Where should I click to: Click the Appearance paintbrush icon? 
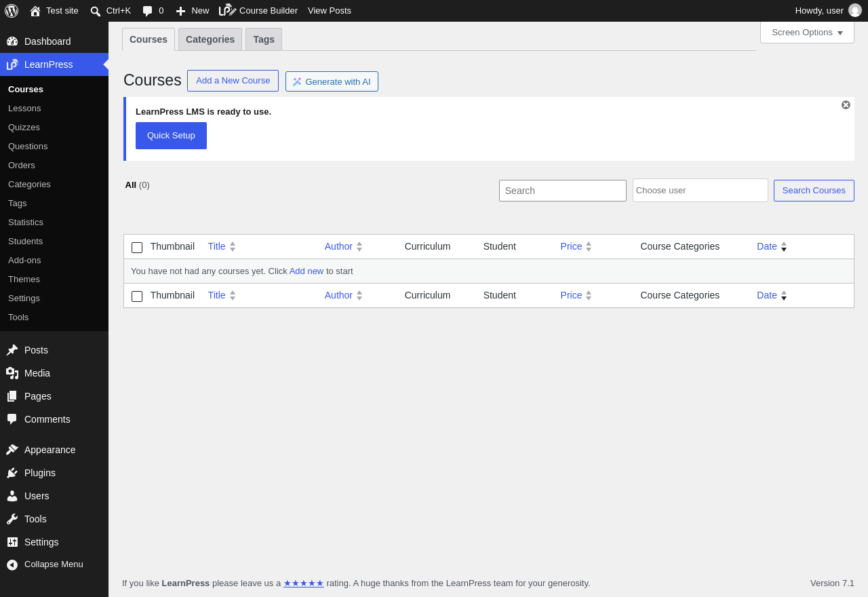pyautogui.click(x=12, y=450)
